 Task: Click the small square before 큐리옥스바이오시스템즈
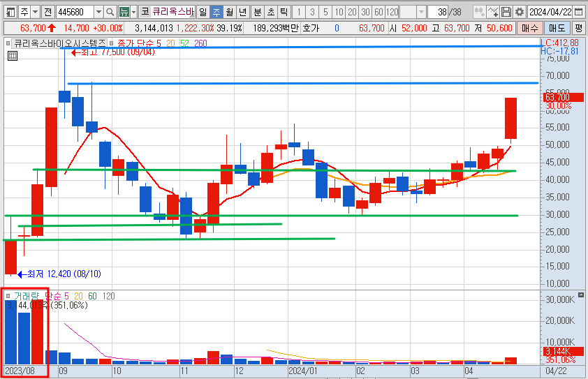click(8, 43)
